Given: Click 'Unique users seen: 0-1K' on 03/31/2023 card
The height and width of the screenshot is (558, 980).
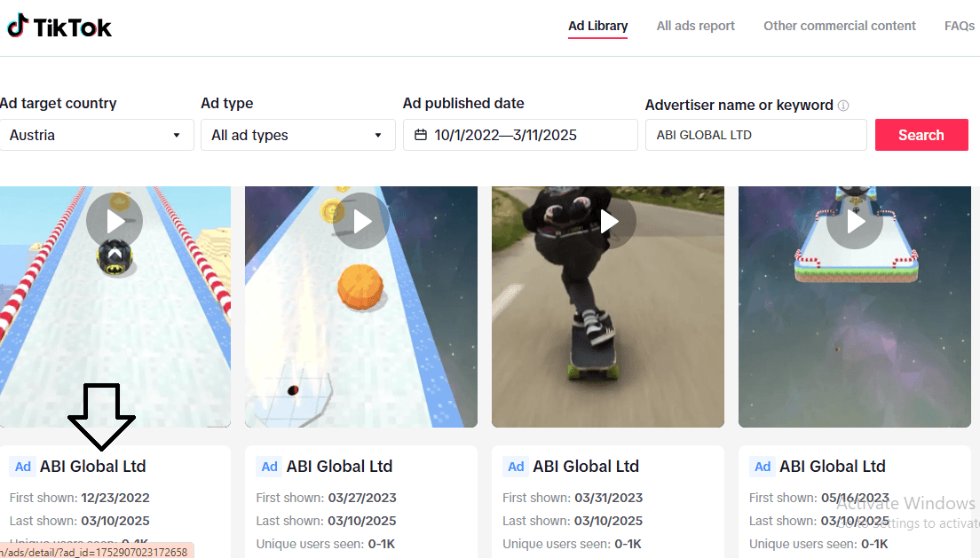Looking at the screenshot, I should pos(572,545).
